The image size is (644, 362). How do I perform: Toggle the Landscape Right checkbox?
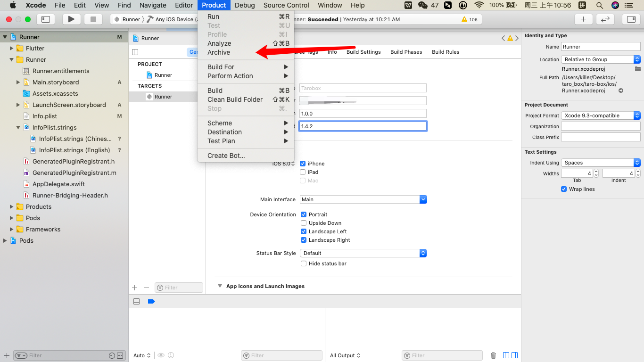tap(304, 240)
